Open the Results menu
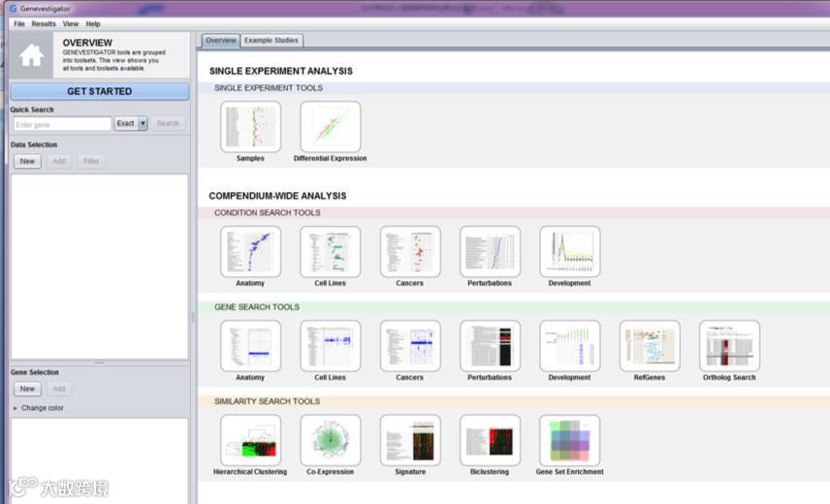The image size is (830, 504). (44, 24)
